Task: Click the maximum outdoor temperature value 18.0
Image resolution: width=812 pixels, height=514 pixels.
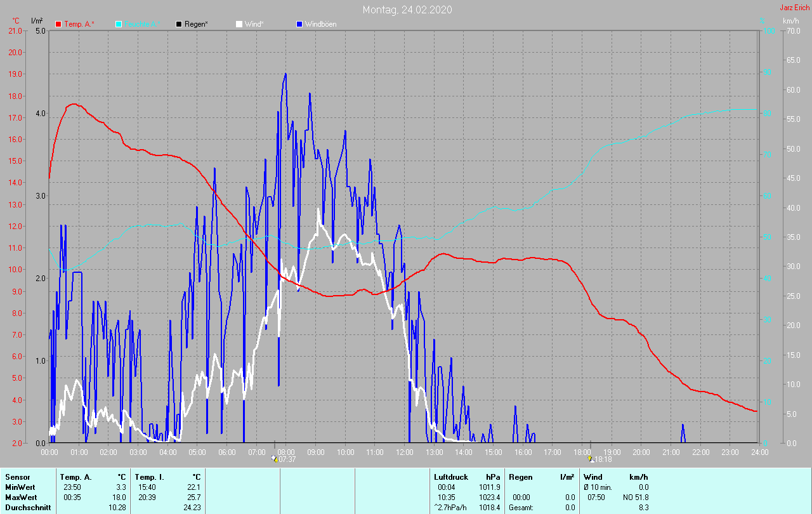Action: 119,498
